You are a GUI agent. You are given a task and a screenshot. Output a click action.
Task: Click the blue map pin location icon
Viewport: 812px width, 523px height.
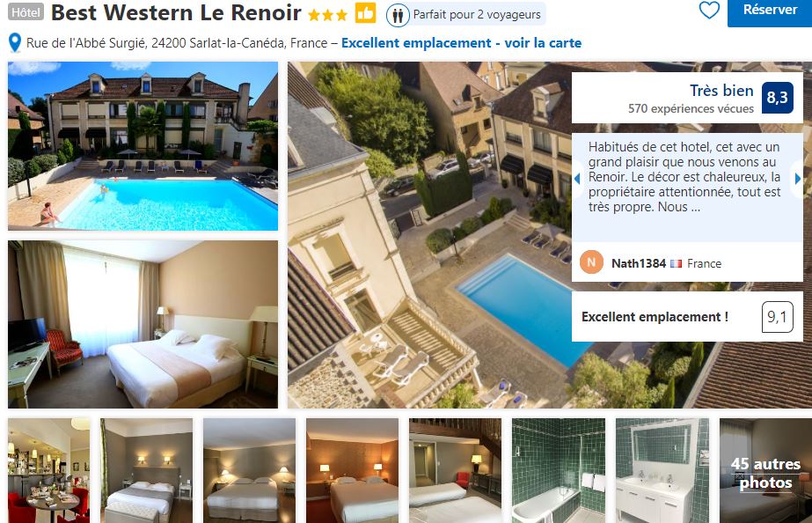[x=15, y=43]
